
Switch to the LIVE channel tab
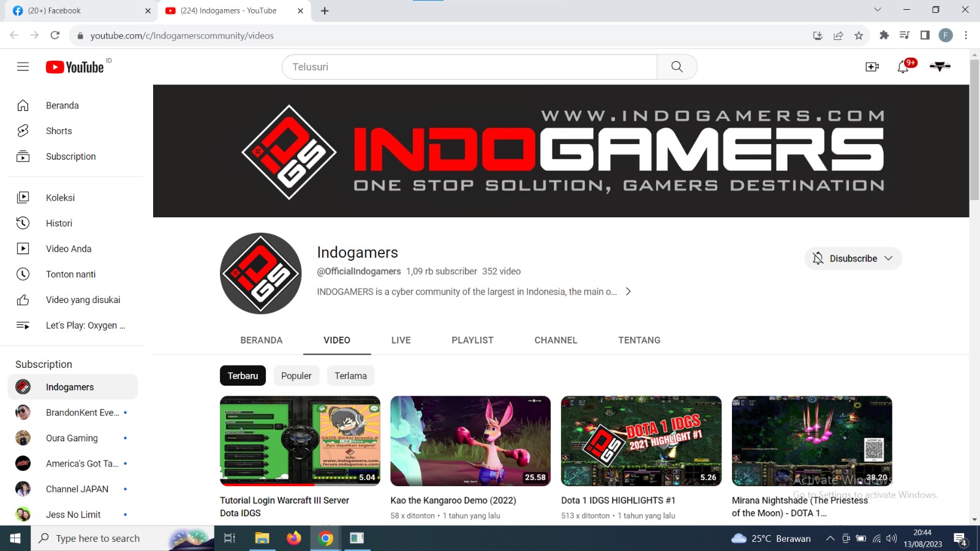pos(401,340)
